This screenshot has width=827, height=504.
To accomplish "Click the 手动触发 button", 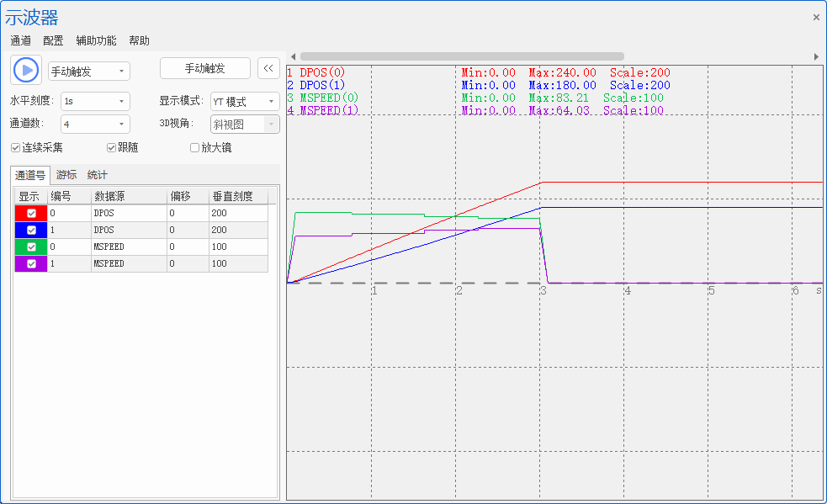I will click(204, 68).
